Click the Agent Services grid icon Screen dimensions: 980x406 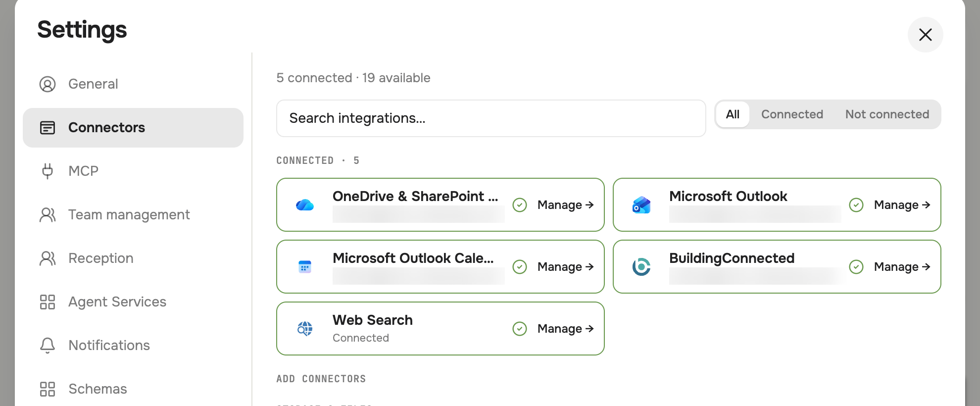pos(48,302)
